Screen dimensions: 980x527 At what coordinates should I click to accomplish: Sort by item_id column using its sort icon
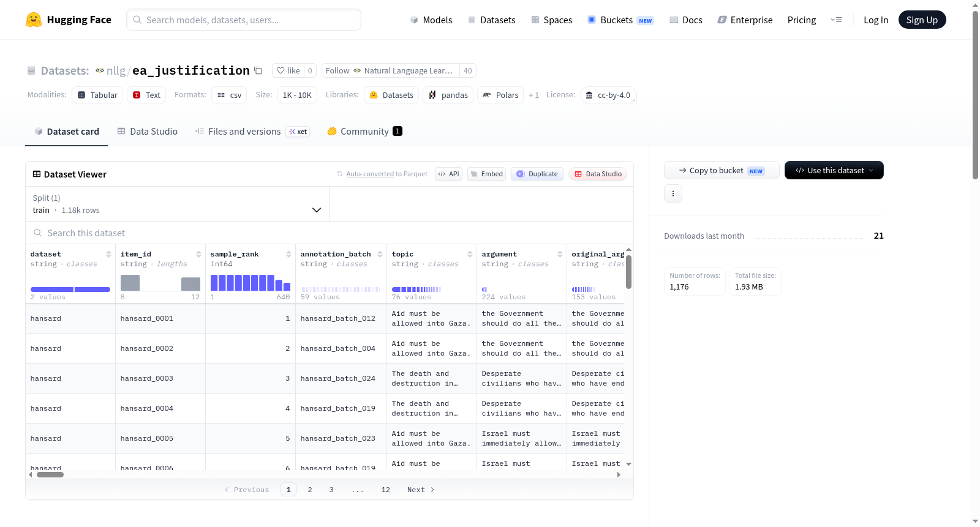click(198, 254)
